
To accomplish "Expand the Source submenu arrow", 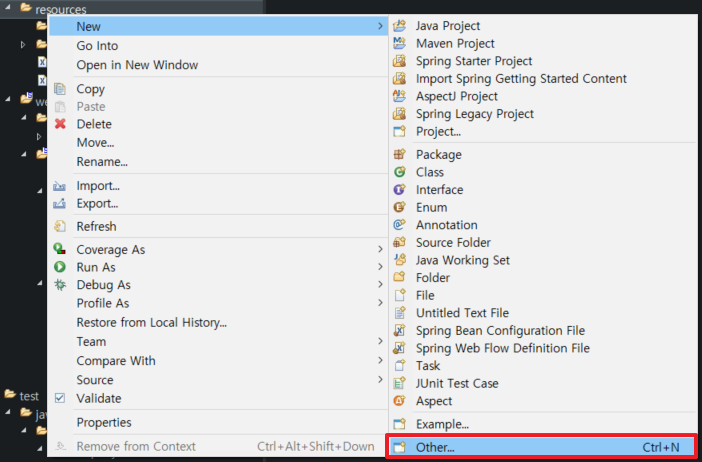I will 380,380.
